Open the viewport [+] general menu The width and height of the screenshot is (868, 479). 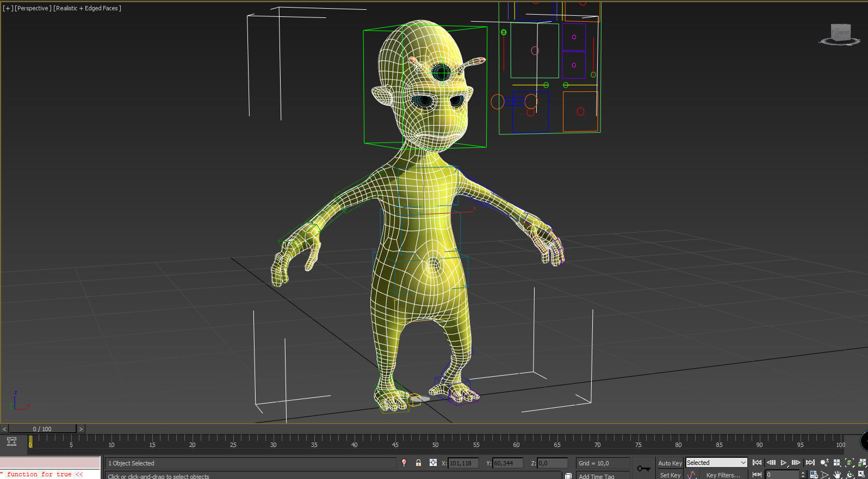(8, 8)
